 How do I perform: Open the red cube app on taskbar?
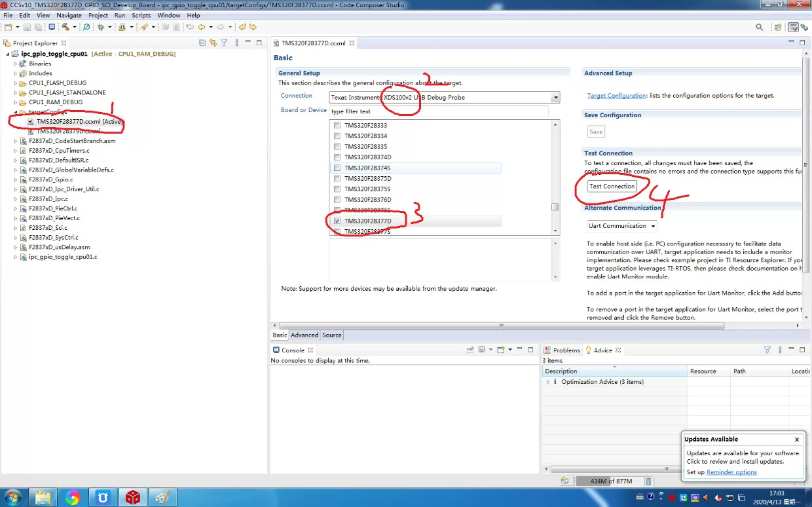[x=133, y=497]
